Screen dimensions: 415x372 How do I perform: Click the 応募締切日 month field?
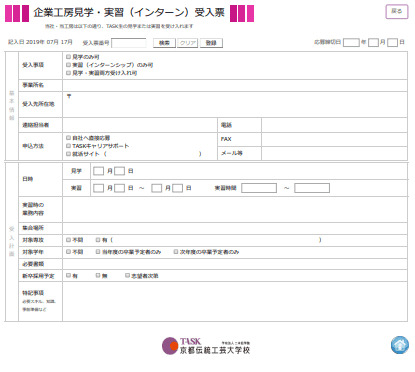[x=373, y=42]
